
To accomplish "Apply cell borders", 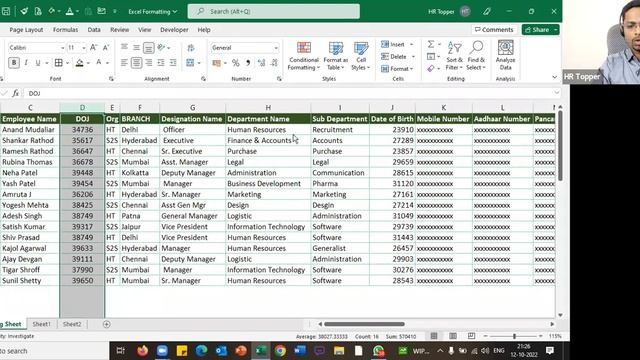I will point(58,63).
